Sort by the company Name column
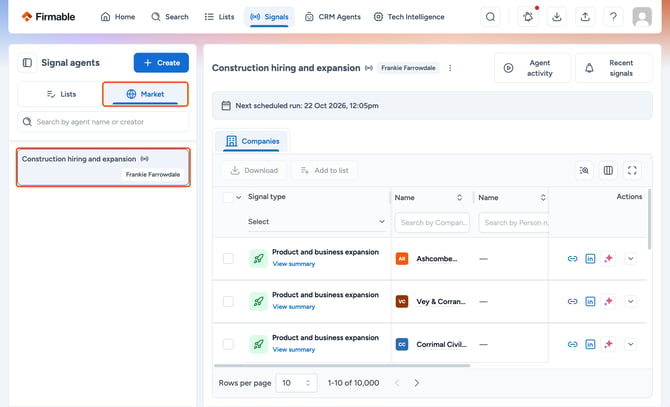 click(x=459, y=197)
